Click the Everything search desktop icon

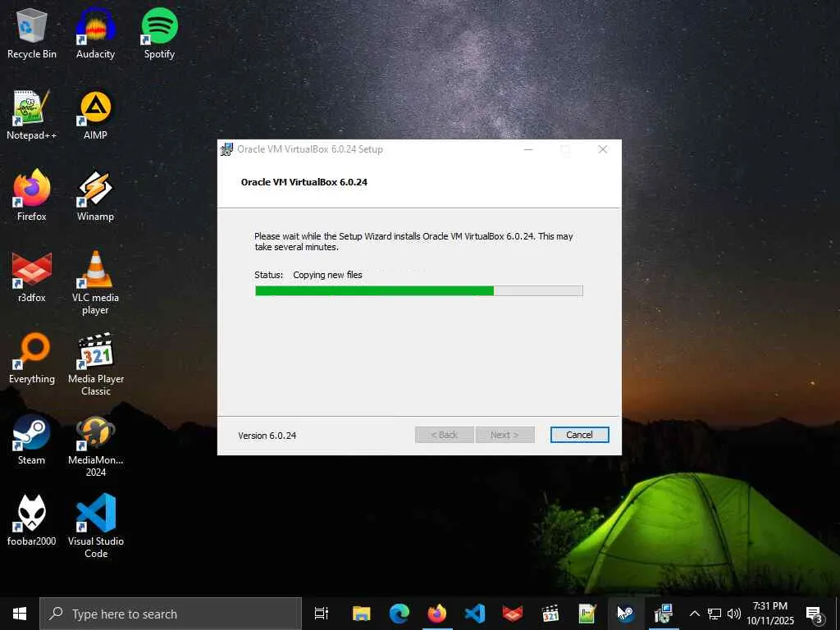pyautogui.click(x=32, y=358)
